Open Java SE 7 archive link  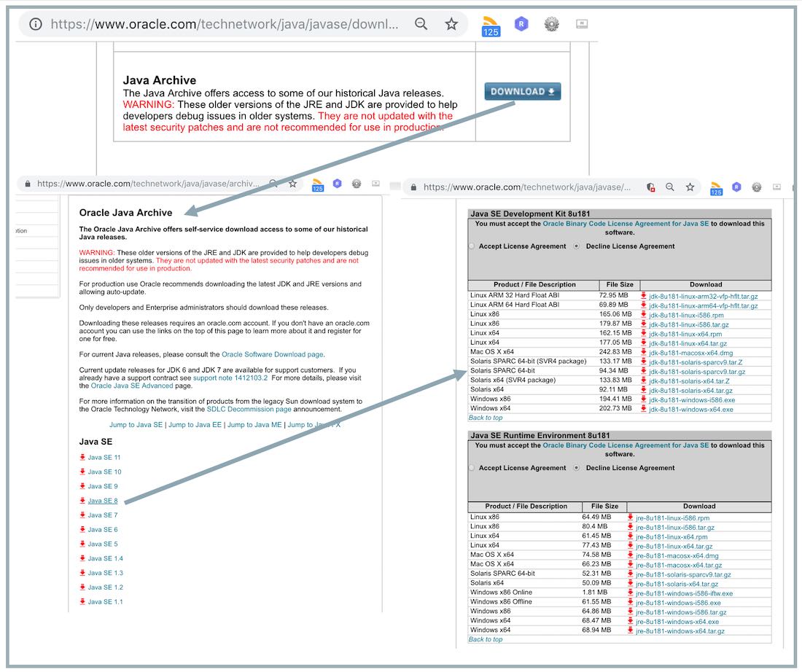point(103,515)
